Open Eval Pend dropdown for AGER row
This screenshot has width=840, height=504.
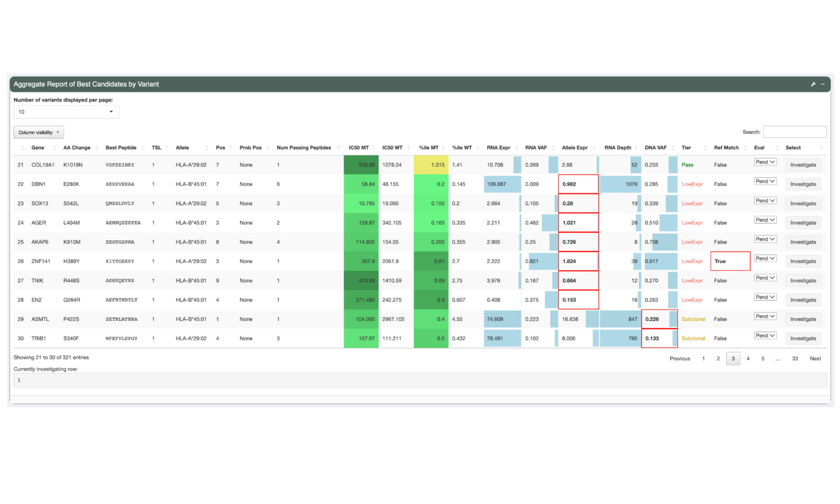pyautogui.click(x=765, y=220)
